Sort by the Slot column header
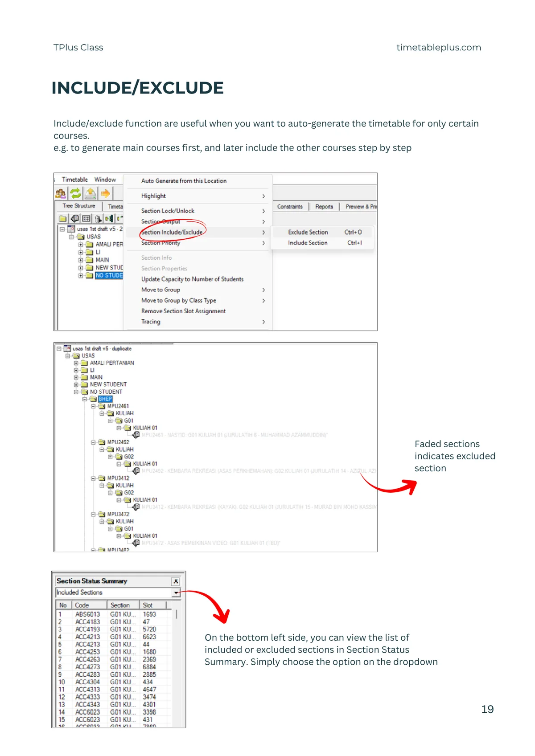 [153, 605]
